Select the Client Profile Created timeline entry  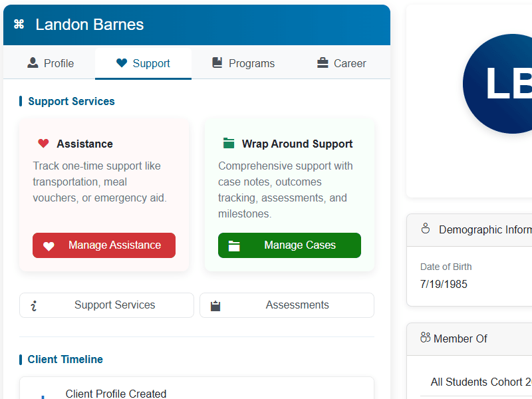116,394
